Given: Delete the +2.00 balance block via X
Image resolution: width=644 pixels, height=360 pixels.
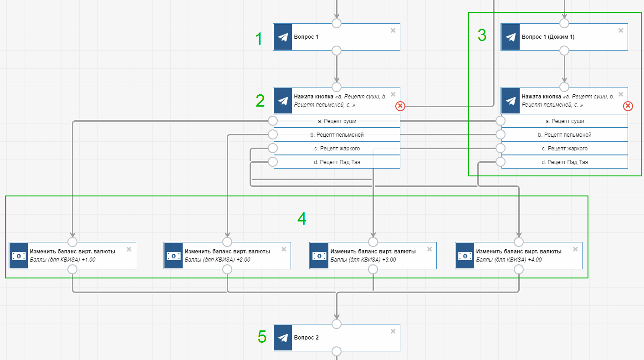Looking at the screenshot, I should tap(284, 249).
